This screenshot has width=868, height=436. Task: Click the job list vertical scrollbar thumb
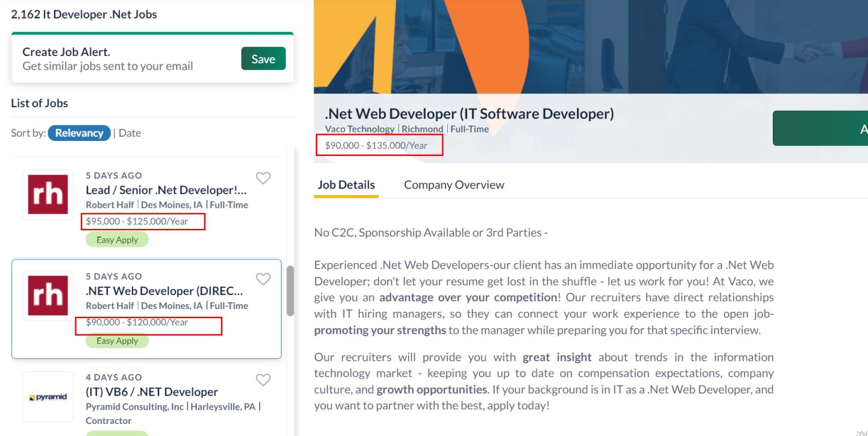coord(290,290)
